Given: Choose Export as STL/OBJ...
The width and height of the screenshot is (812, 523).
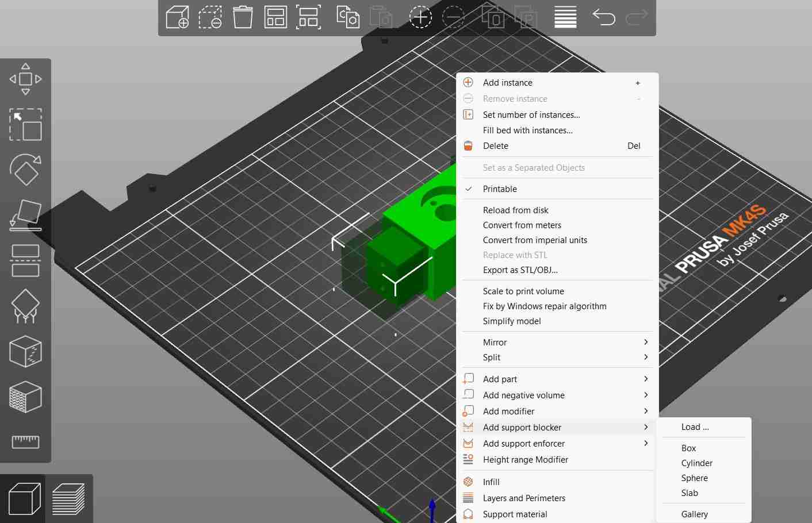Looking at the screenshot, I should (558, 270).
